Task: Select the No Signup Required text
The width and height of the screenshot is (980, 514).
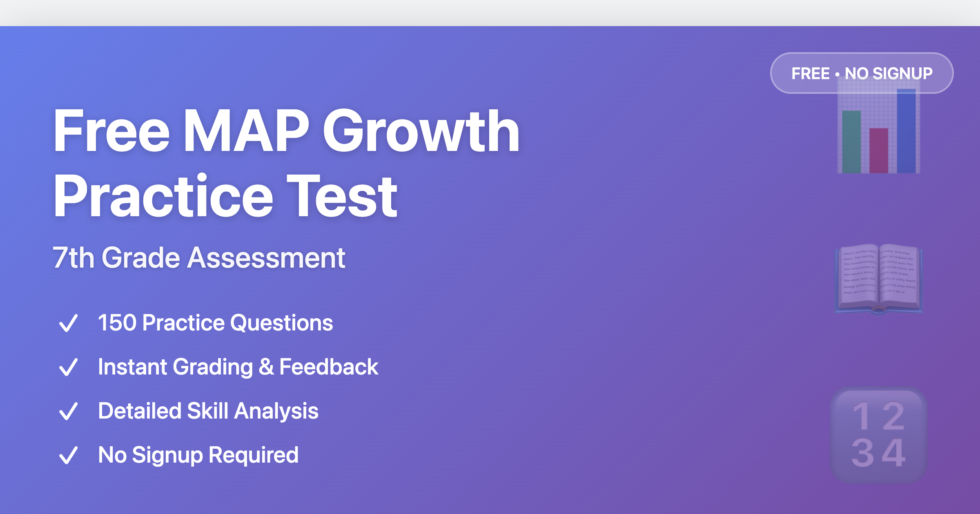Action: pos(198,455)
